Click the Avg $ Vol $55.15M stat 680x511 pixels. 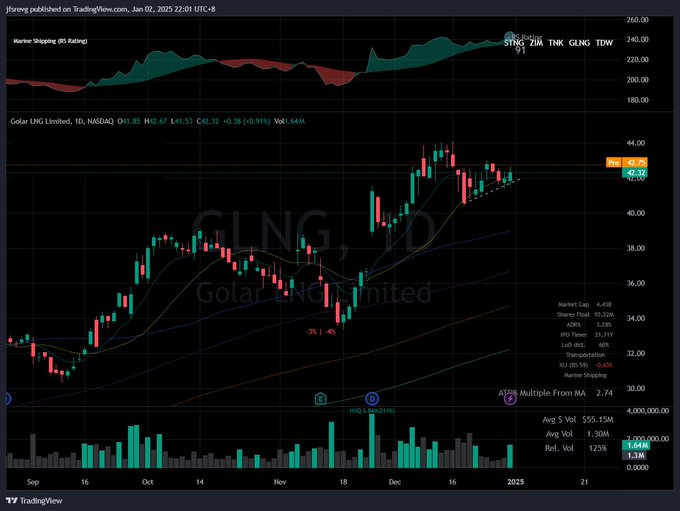coord(578,419)
